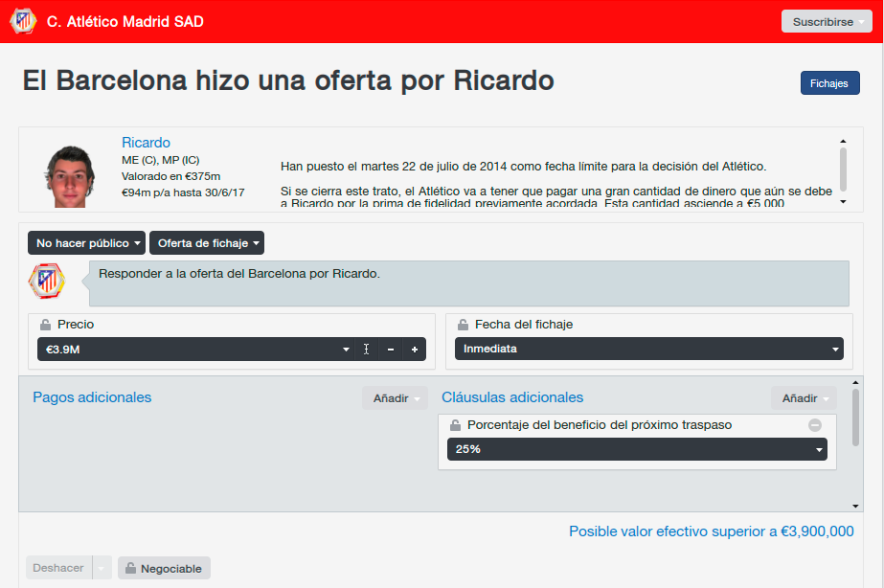The image size is (884, 588).
Task: Click the Fichajes button
Action: pyautogui.click(x=829, y=83)
